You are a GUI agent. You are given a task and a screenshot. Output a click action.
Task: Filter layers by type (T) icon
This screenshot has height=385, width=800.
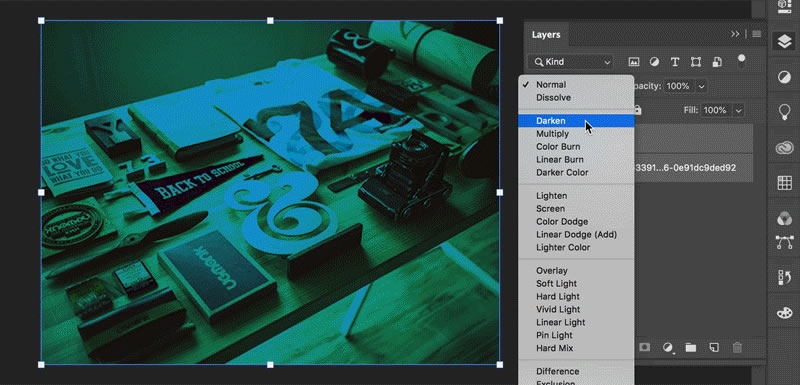[675, 62]
